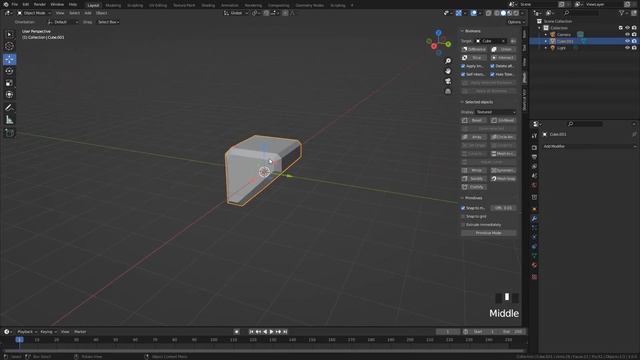
Task: Switch to the UV Editing workspace tab
Action: click(x=158, y=5)
